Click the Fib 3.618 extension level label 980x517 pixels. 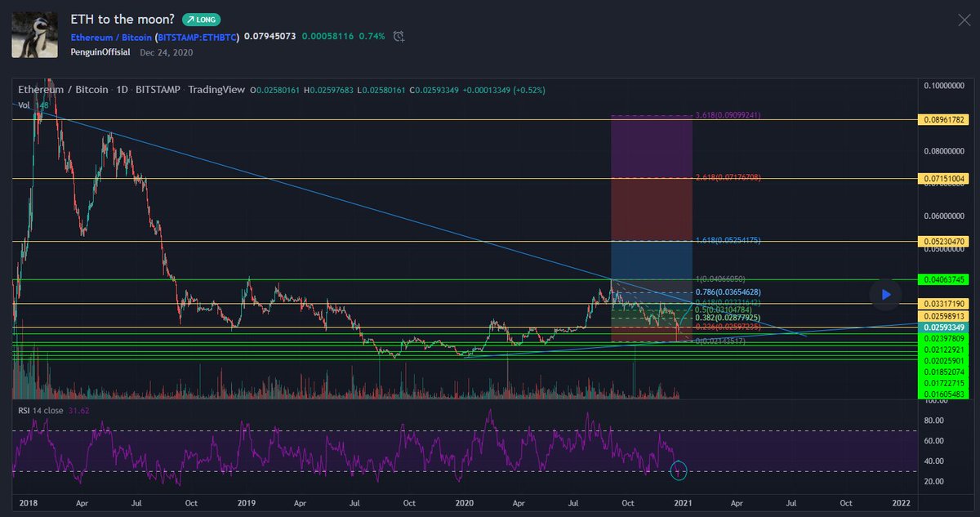[728, 116]
